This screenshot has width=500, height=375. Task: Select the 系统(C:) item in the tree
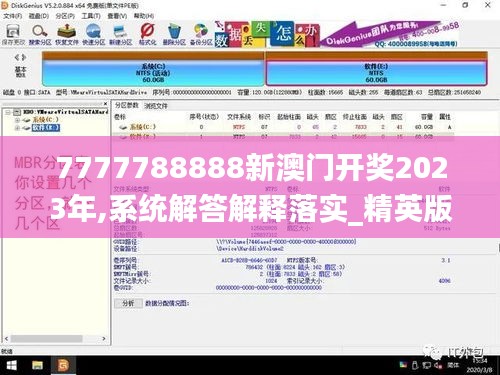[46, 119]
